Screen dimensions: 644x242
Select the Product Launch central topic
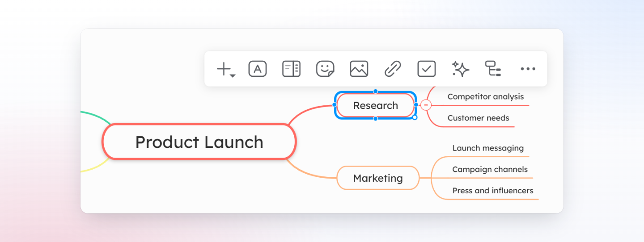click(x=199, y=142)
